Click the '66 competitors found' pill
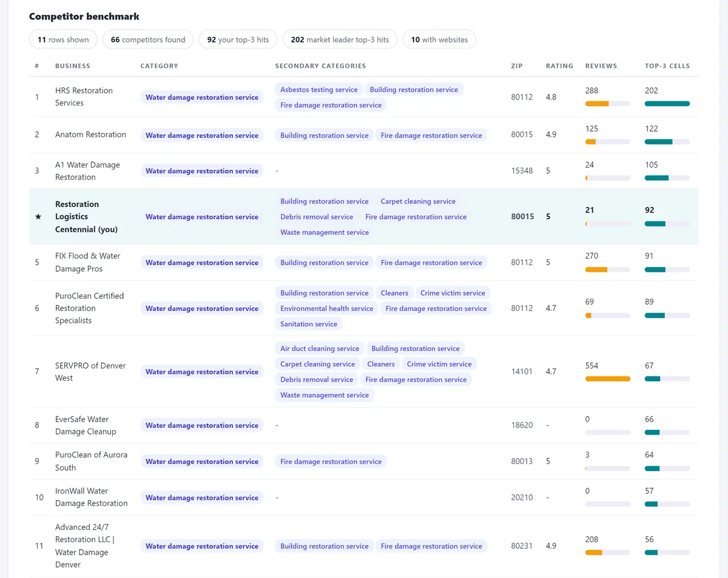Screen dimensions: 728x578 pyautogui.click(x=148, y=39)
